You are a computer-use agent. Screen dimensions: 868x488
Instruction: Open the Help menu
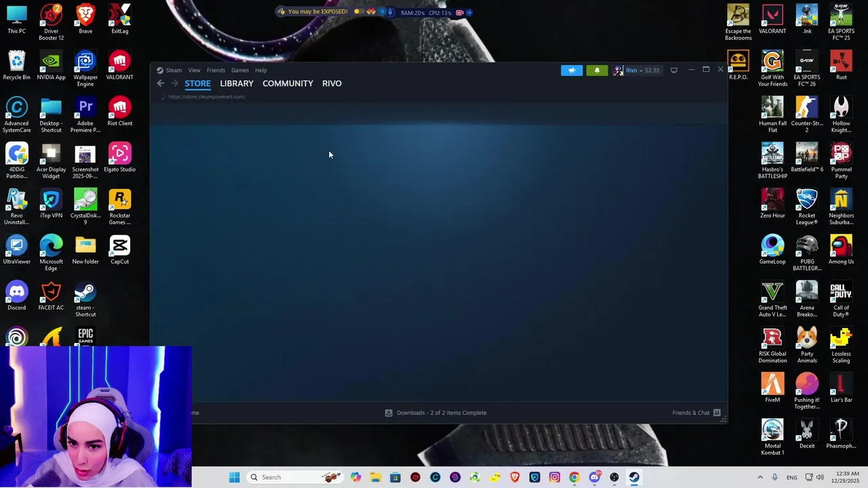[261, 70]
